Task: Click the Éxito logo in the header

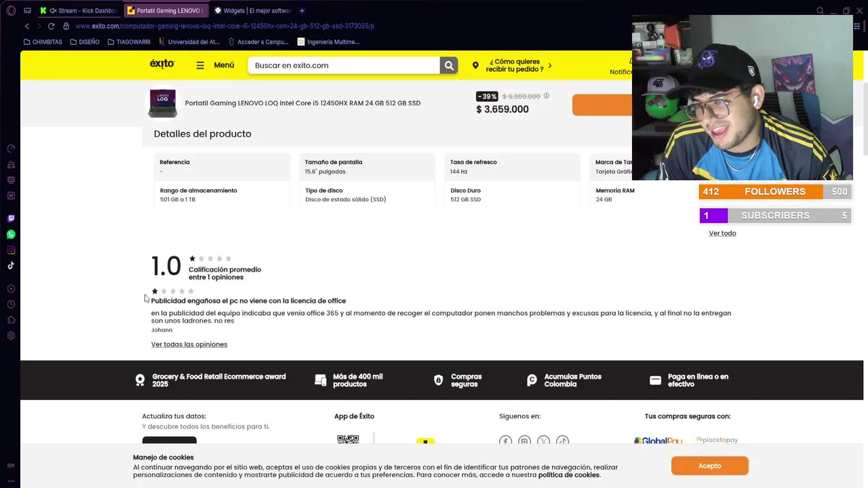Action: pyautogui.click(x=162, y=64)
